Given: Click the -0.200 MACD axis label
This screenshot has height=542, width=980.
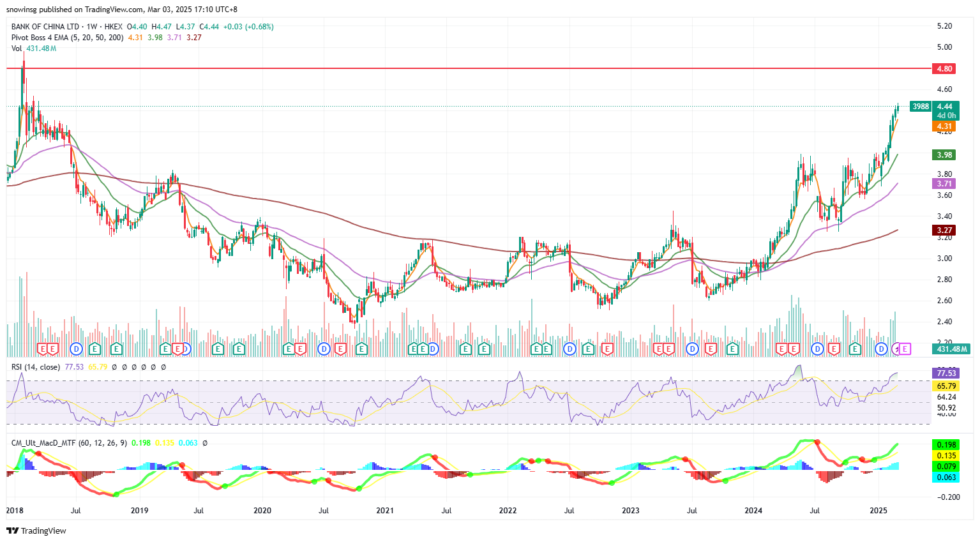Looking at the screenshot, I should coord(948,497).
